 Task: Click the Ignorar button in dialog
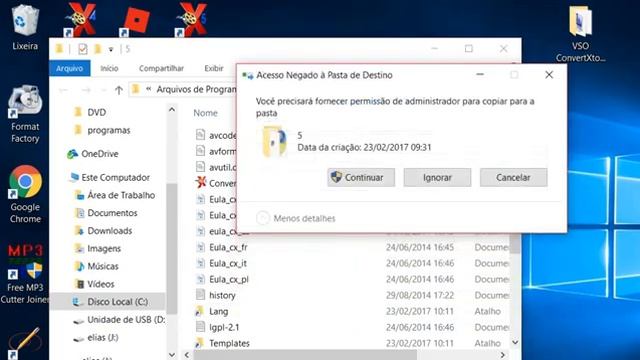(437, 178)
